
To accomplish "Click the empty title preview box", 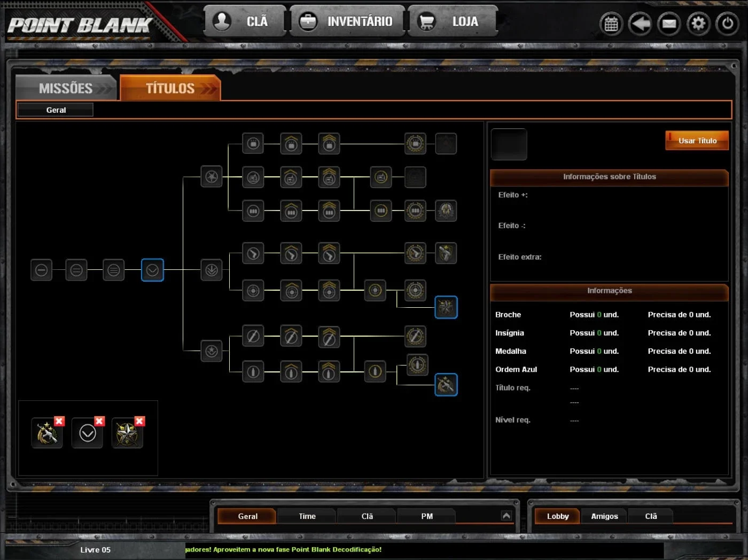I will [509, 144].
